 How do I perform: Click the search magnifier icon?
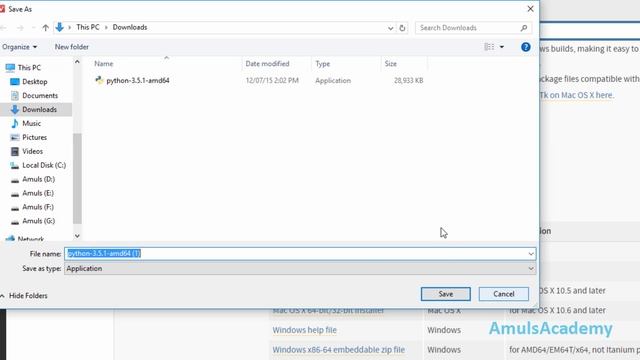(524, 28)
